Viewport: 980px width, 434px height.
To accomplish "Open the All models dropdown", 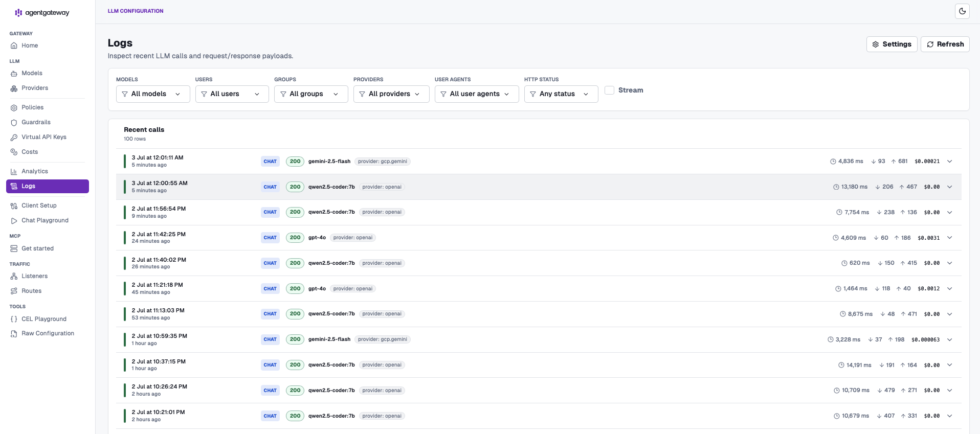I will pos(153,94).
